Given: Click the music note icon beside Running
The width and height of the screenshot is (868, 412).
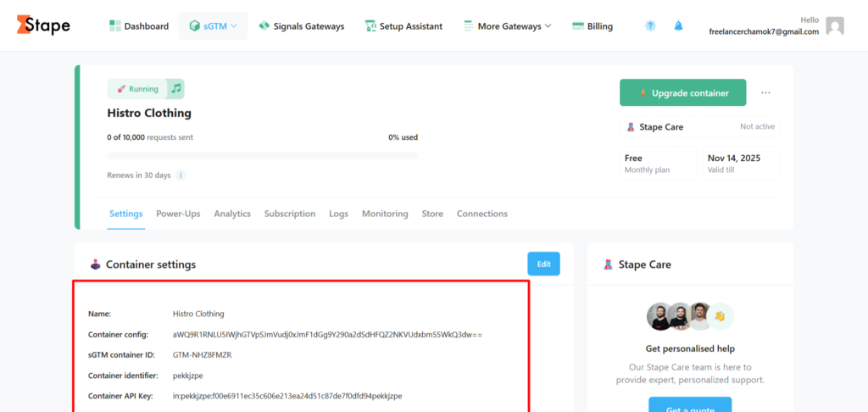Looking at the screenshot, I should (175, 89).
